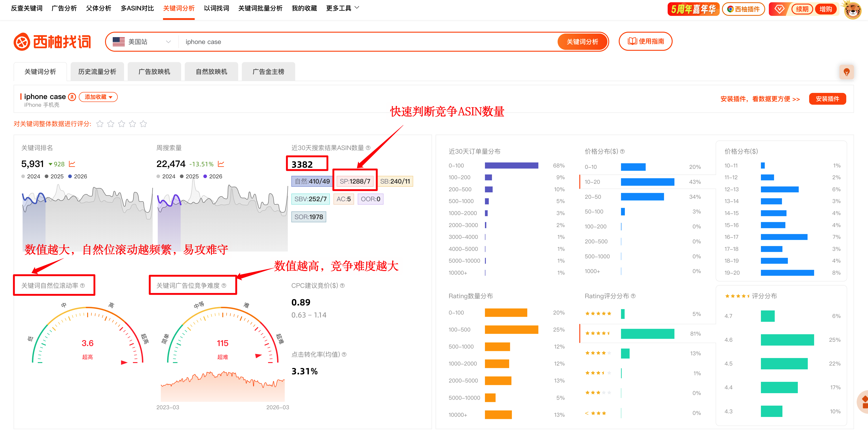The height and width of the screenshot is (431, 868).
Task: Click the weekly search volume trend chart icon
Action: pyautogui.click(x=221, y=164)
